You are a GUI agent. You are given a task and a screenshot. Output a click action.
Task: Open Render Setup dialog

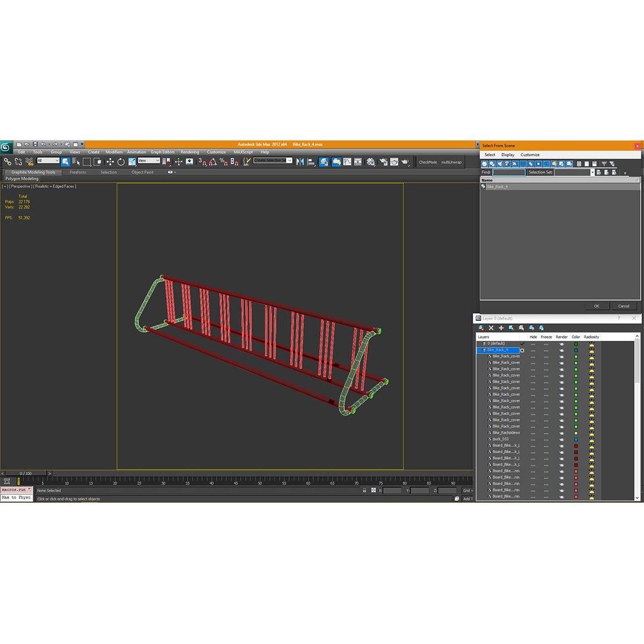tap(383, 162)
